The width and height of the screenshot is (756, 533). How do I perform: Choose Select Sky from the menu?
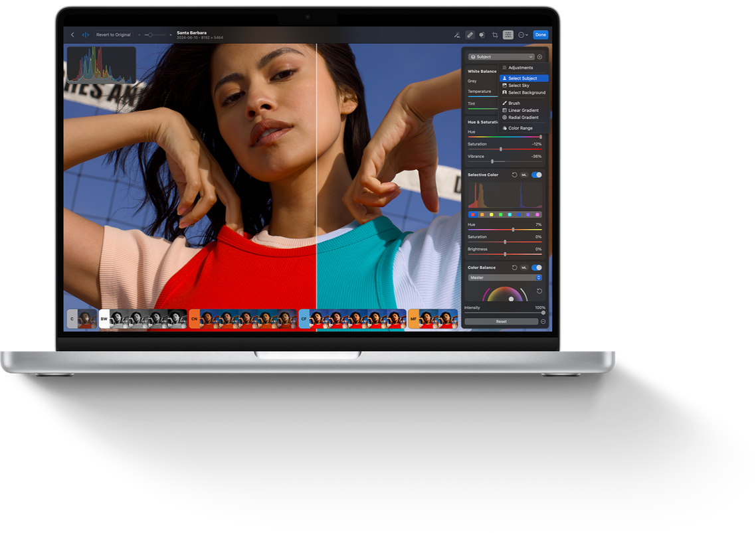coord(519,86)
